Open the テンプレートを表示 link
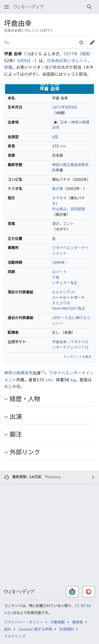Screen dimensions: 99x644 tap(78, 357)
